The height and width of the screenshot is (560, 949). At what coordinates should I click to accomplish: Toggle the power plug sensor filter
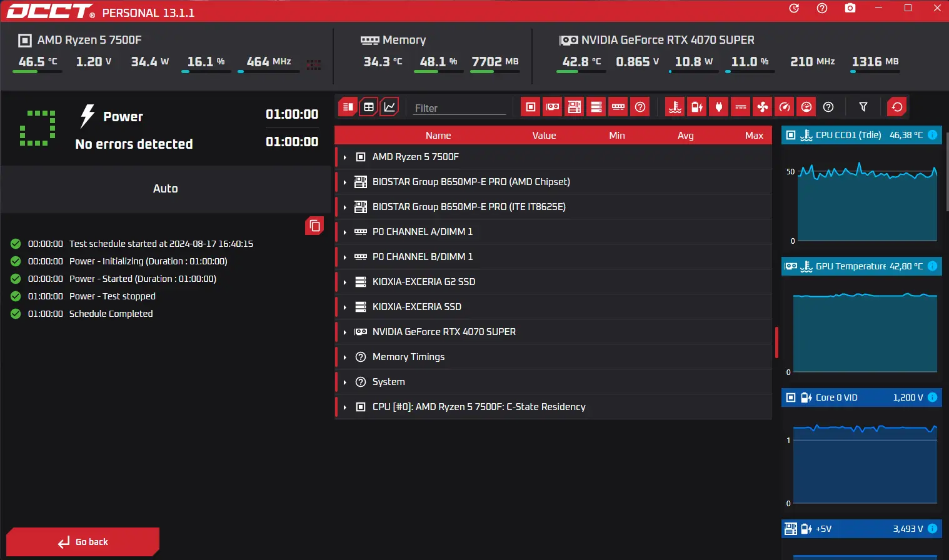pos(719,107)
